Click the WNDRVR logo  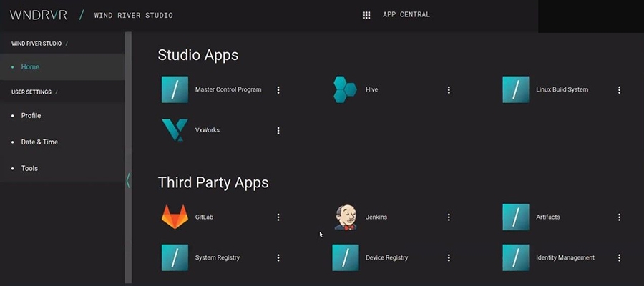tap(39, 15)
